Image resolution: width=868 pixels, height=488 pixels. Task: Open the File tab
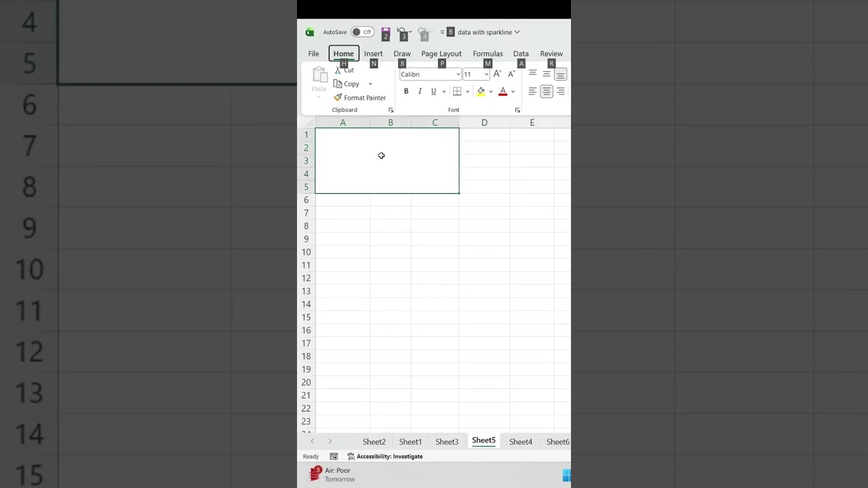click(313, 54)
